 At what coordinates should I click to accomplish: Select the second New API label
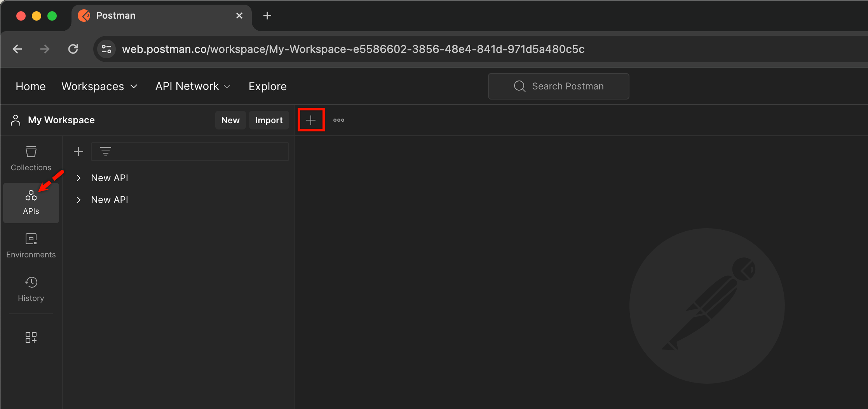110,200
